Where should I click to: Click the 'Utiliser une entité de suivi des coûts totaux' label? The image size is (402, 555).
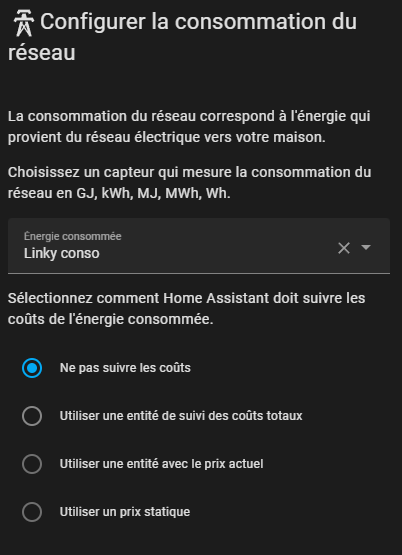pyautogui.click(x=181, y=416)
